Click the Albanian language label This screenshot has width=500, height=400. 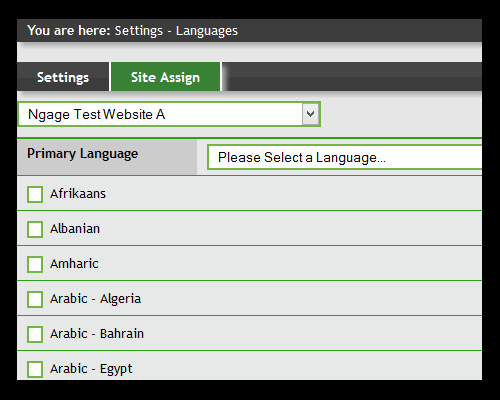point(75,229)
